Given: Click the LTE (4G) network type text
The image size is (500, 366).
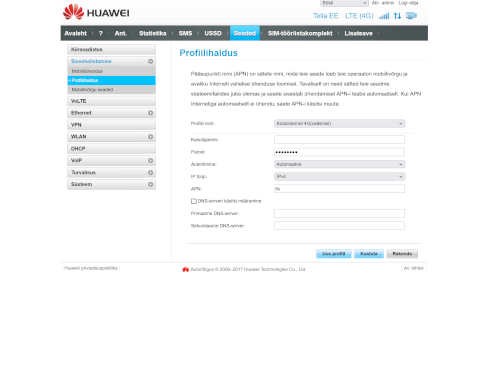Looking at the screenshot, I should coord(359,16).
